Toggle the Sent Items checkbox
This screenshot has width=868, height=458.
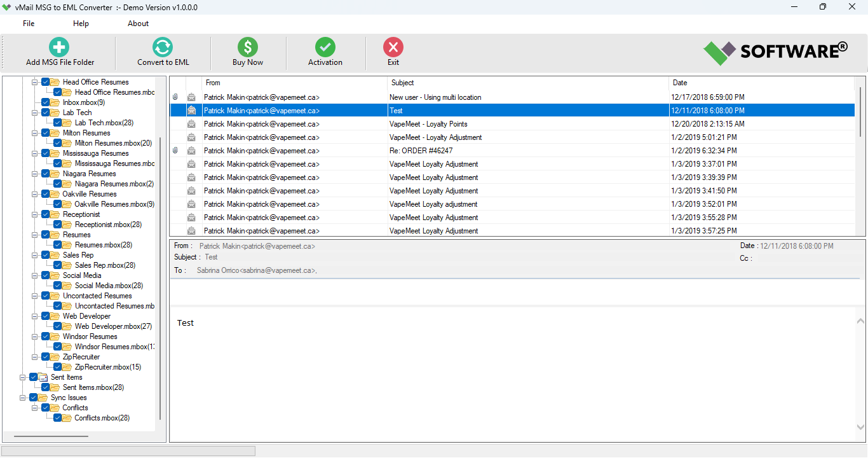[33, 377]
